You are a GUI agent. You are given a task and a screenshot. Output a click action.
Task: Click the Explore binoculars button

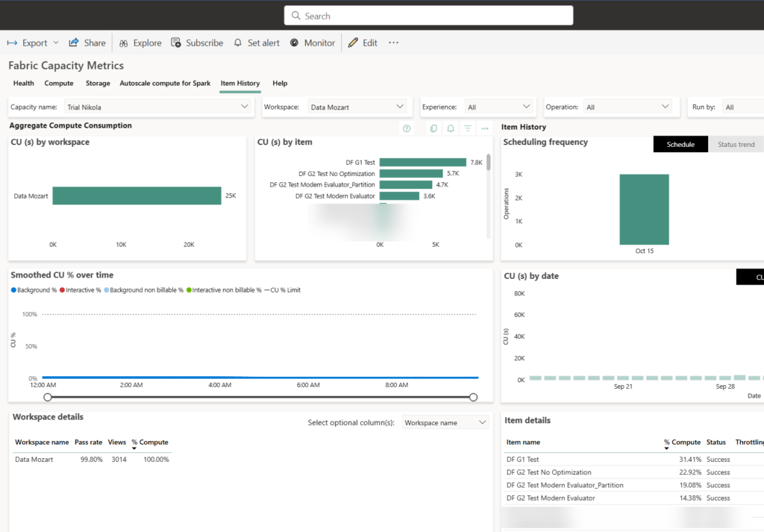pos(140,43)
